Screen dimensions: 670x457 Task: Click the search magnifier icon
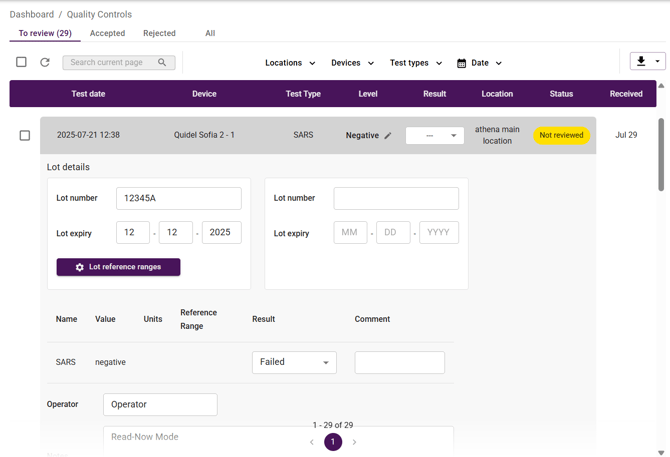[162, 62]
